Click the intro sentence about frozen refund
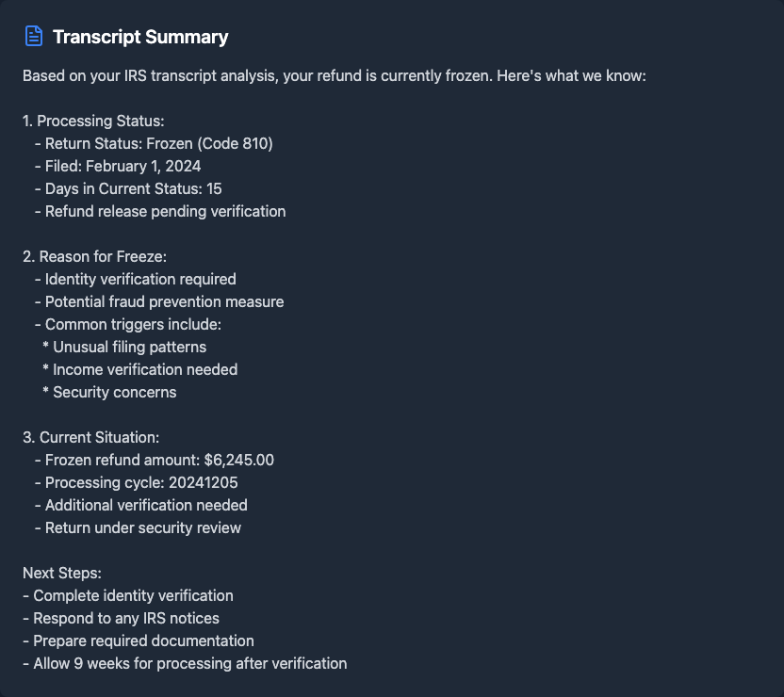 (x=334, y=75)
